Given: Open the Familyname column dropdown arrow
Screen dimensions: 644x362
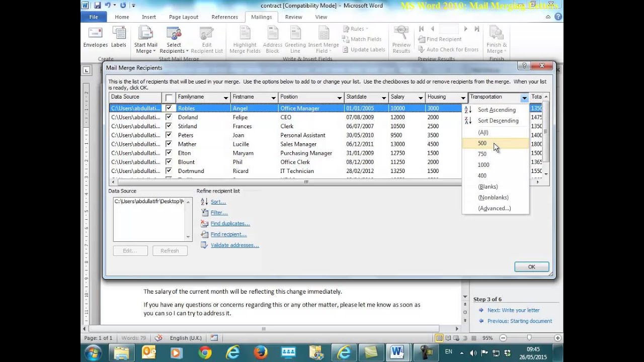Looking at the screenshot, I should pyautogui.click(x=226, y=98).
